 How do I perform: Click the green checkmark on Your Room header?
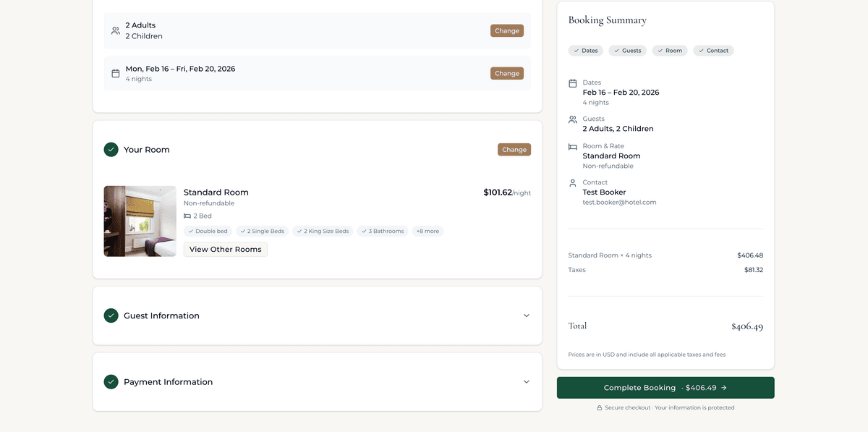[111, 149]
